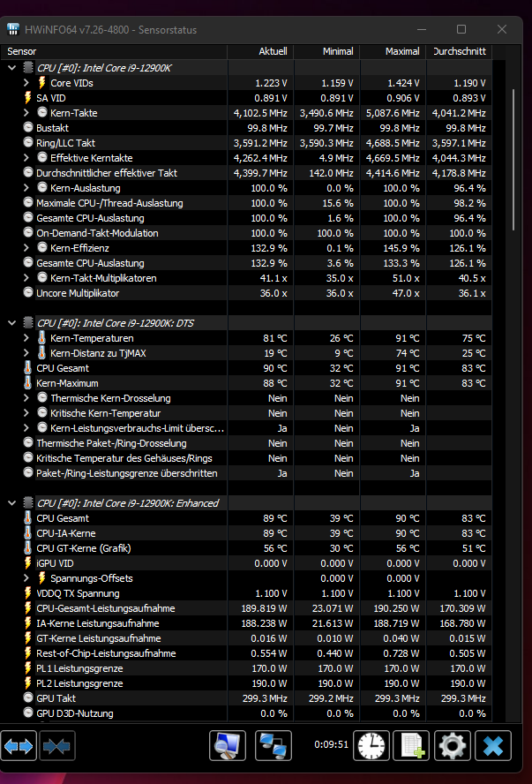Click the thermometer icon beside CPU GT-Kerne (Grafik)
Image resolution: width=532 pixels, height=784 pixels.
point(28,548)
